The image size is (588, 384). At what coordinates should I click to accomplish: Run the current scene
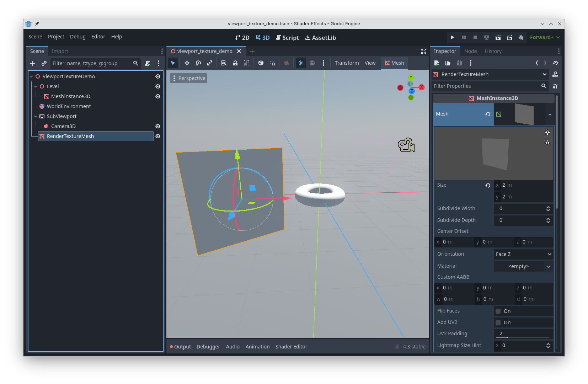498,37
